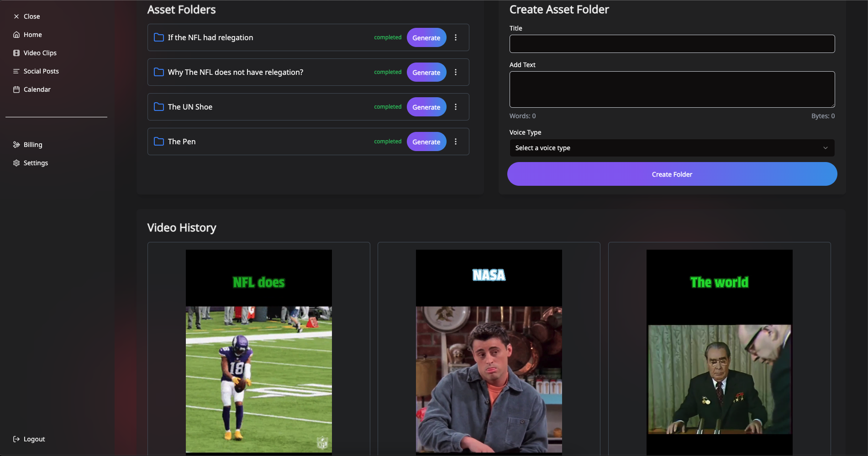Click the Add Text field label

(522, 65)
